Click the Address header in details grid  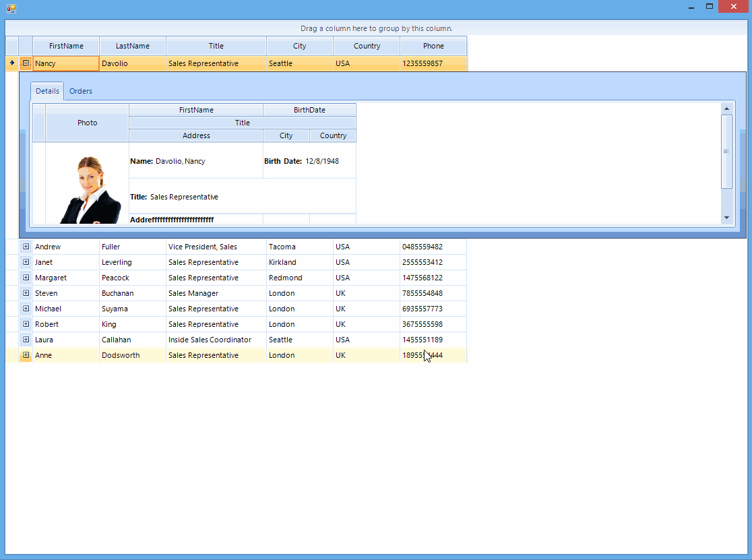tap(196, 135)
